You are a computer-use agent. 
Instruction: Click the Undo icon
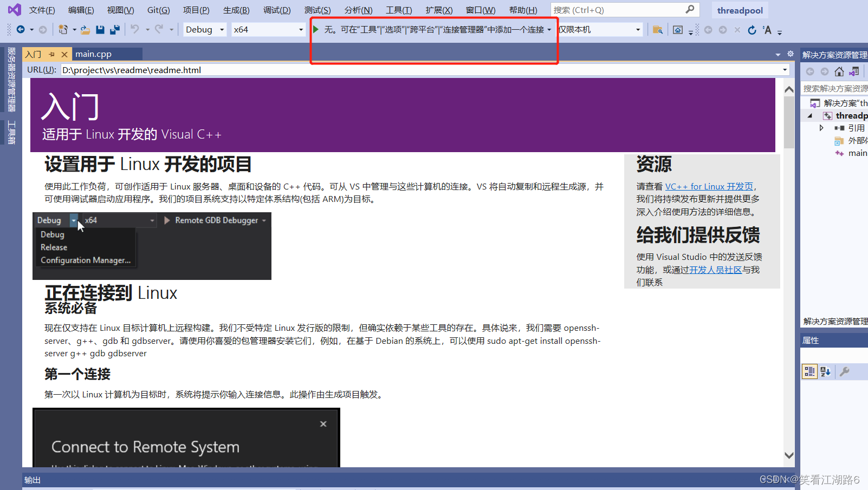tap(135, 30)
